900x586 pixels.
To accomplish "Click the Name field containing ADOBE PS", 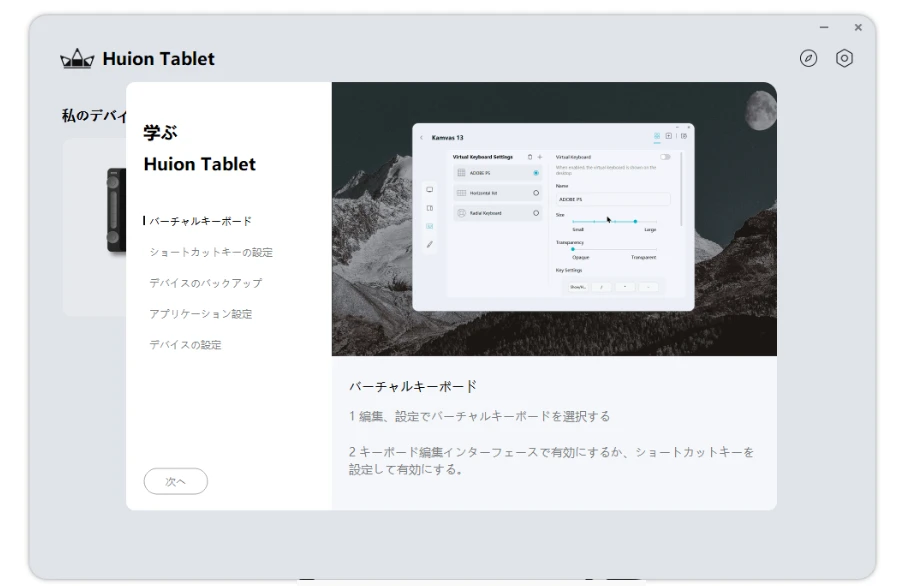I will point(612,199).
